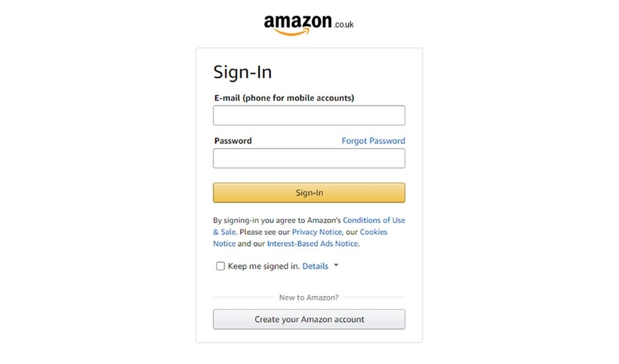The image size is (619, 364).
Task: Open the Cookies Notice link
Action: (x=373, y=232)
